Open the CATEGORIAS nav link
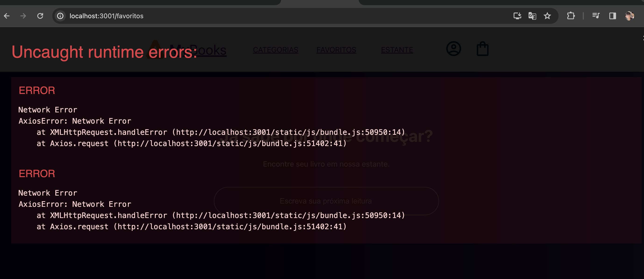Screen dimensions: 644x279 (x=276, y=50)
